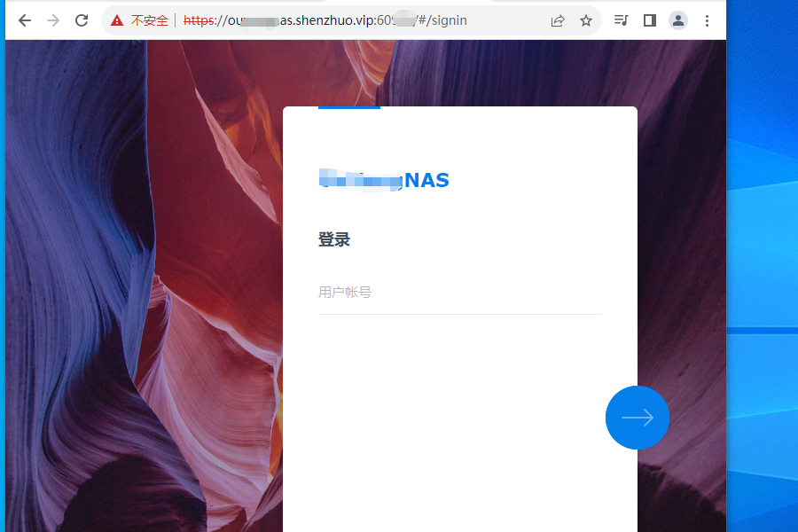Open the 不安全 security warning indicator
The height and width of the screenshot is (532, 798).
click(140, 20)
